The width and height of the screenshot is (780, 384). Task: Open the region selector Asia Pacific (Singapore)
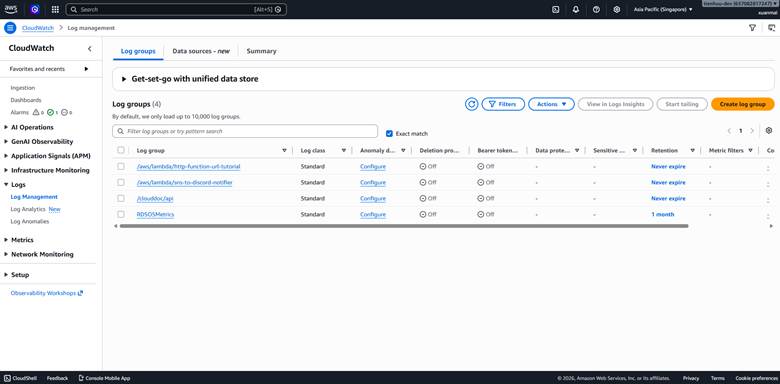[663, 9]
